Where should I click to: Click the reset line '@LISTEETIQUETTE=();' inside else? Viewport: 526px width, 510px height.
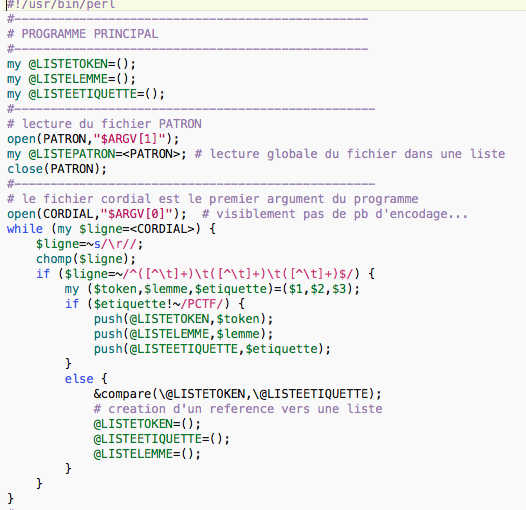(x=162, y=439)
